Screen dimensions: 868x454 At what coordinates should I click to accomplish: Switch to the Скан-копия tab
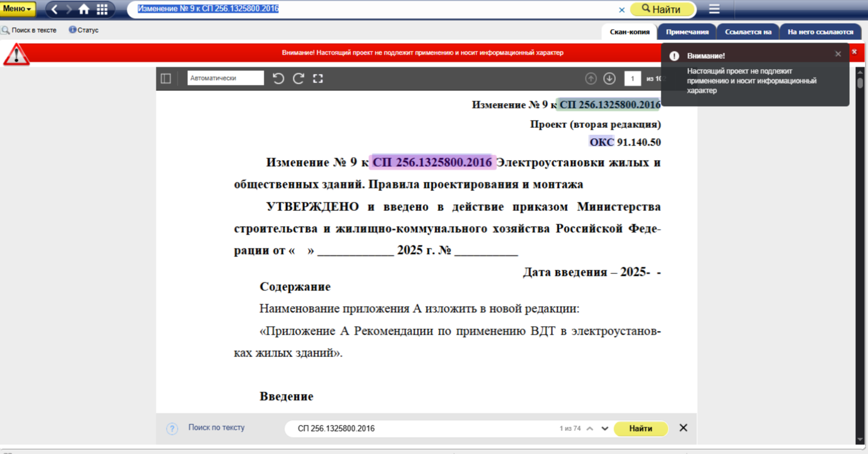click(629, 32)
